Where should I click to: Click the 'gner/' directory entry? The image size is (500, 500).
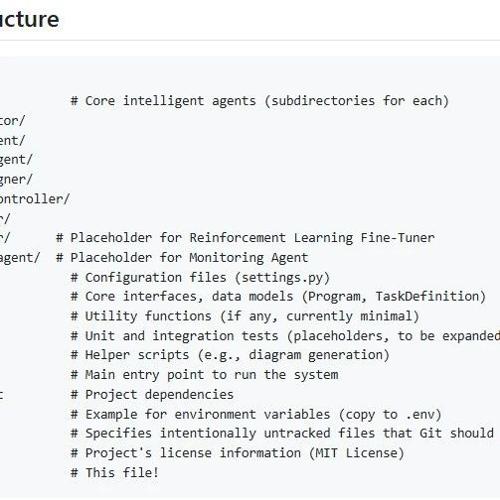pyautogui.click(x=16, y=179)
